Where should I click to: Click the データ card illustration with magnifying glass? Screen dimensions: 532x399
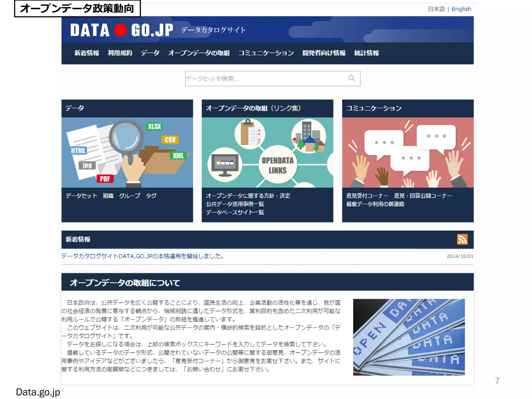coord(127,152)
